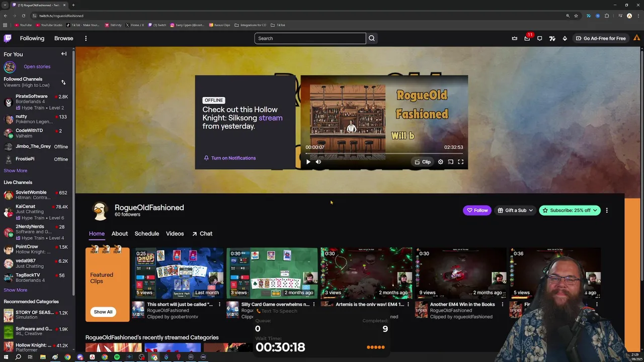Screen dimensions: 644x362
Task: Open the Get Bits diamond icon
Action: tap(565, 38)
